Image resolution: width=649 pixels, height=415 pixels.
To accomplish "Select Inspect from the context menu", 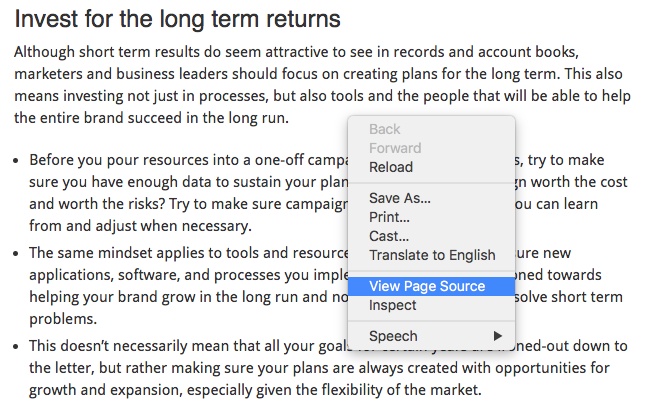I will (x=392, y=305).
